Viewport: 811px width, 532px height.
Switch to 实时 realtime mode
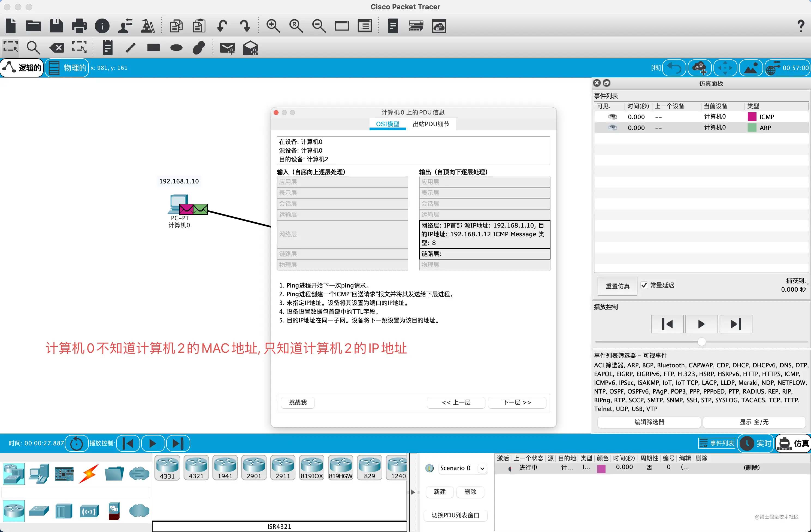[x=756, y=443]
